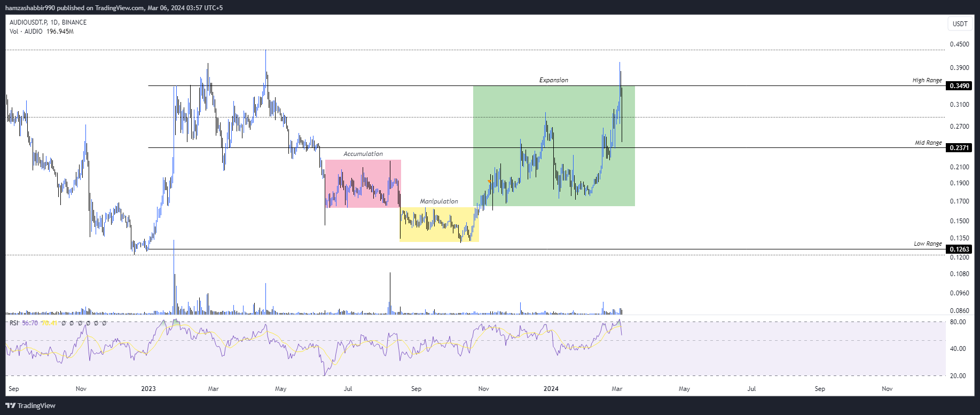Click the RSI 40.00 scale value
Screen dimensions: 980x415
[958, 349]
